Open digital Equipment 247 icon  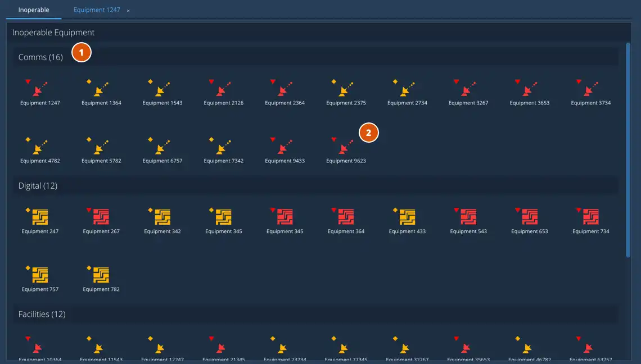pos(40,216)
